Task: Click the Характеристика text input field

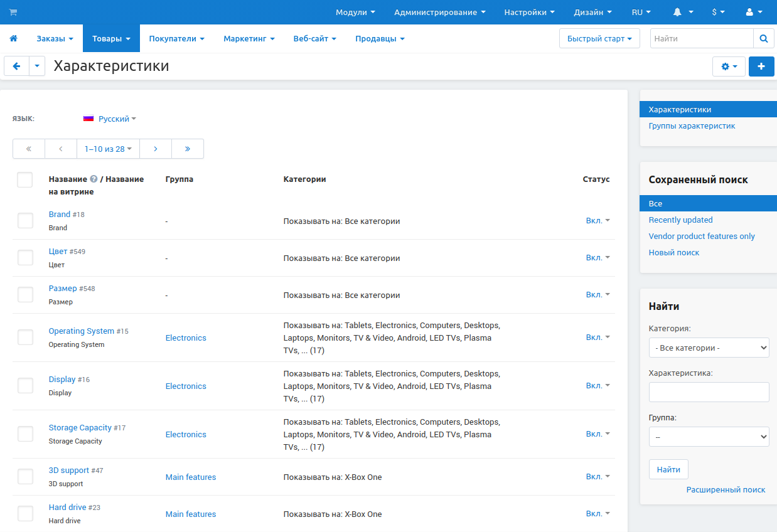Action: pos(709,392)
